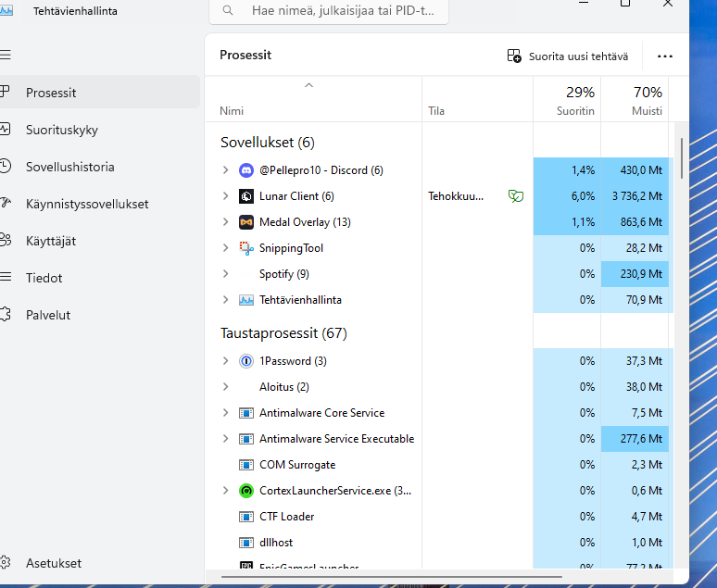Expand Antimalware Service Executable entry
Screen dimensions: 717x588
pyautogui.click(x=225, y=439)
